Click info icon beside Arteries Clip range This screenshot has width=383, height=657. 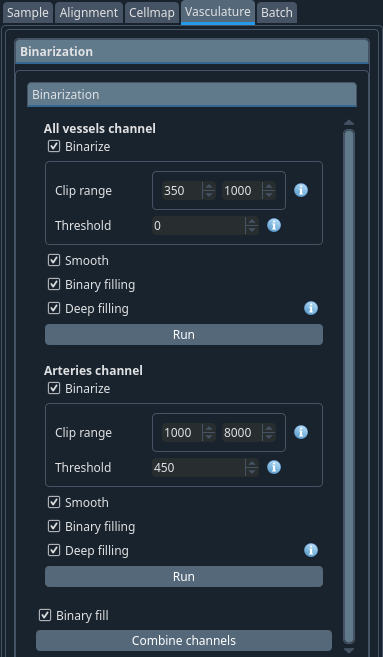pos(301,432)
